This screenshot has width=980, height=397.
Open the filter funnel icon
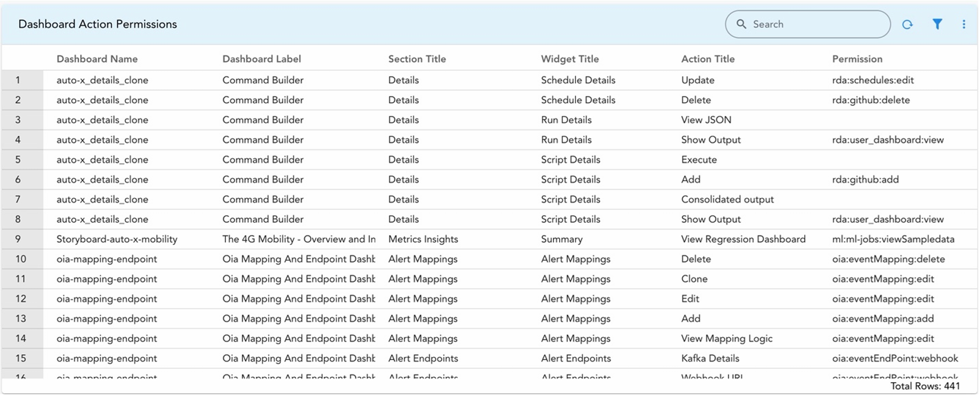coord(937,24)
